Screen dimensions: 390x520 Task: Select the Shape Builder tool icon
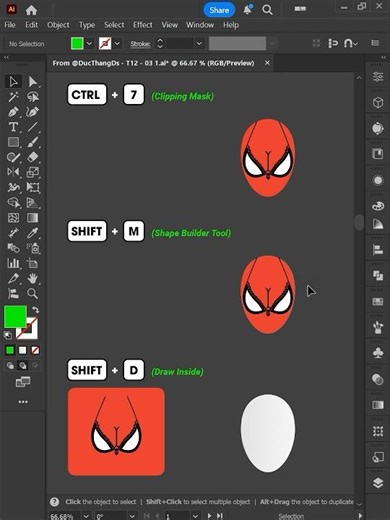coord(13,202)
